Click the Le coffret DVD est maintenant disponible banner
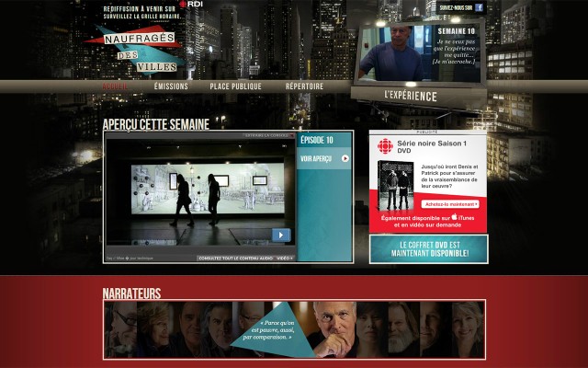 [x=428, y=249]
